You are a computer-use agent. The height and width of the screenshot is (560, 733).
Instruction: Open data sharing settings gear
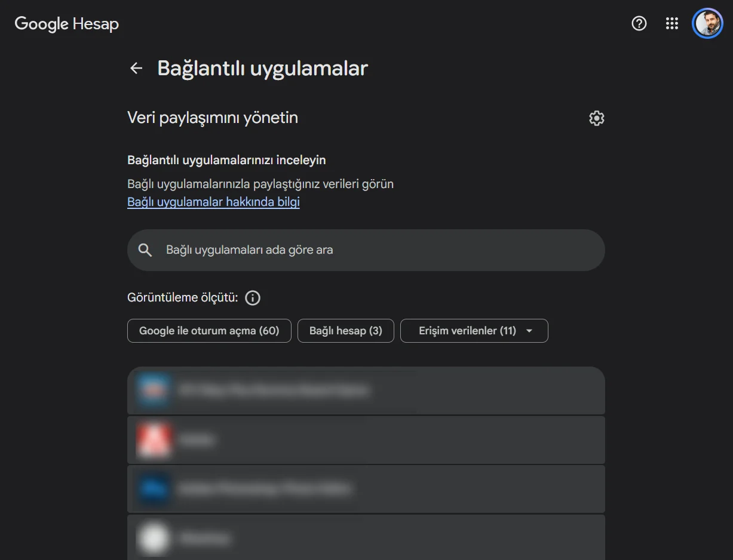pyautogui.click(x=597, y=118)
